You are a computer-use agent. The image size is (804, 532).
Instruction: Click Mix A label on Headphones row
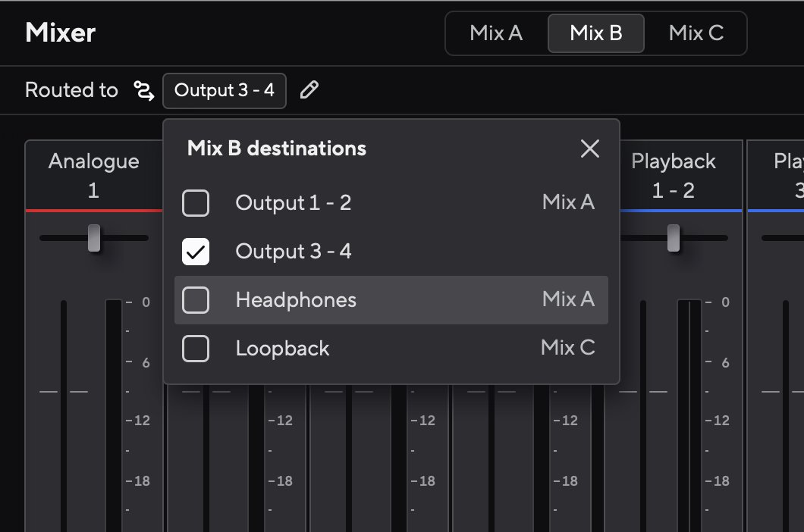[x=568, y=299]
